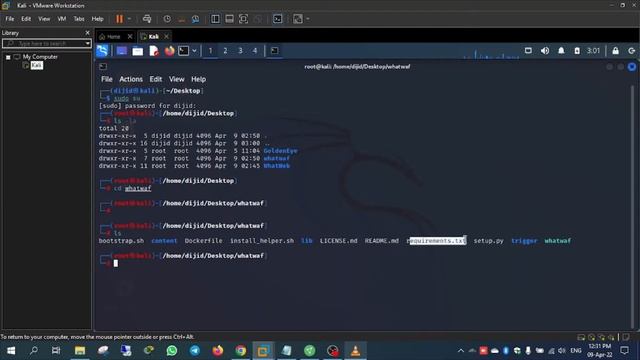The width and height of the screenshot is (640, 360).
Task: Open the file manager from Kali panel
Action: point(138,51)
